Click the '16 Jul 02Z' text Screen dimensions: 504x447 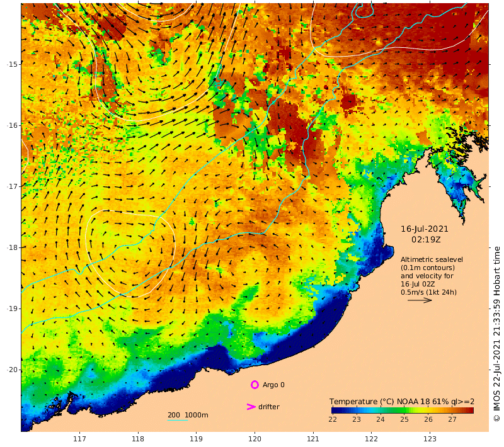(418, 284)
